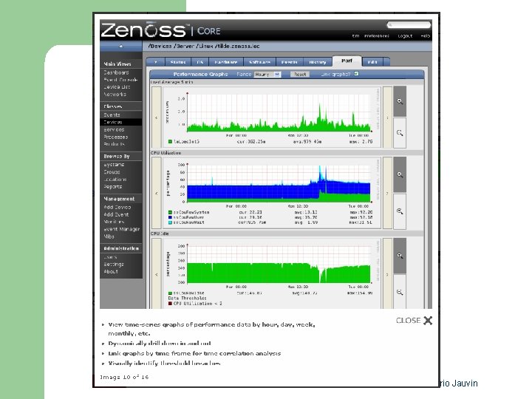Close the image lightbox

point(414,321)
